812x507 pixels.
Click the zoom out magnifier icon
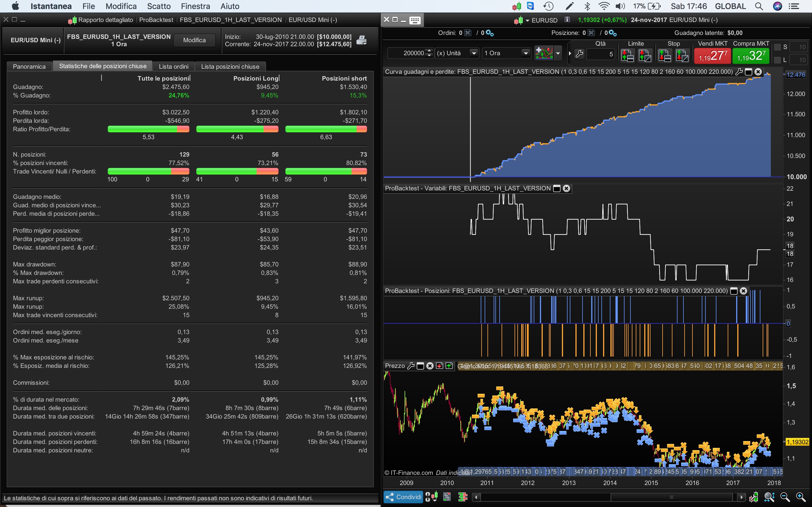(785, 497)
